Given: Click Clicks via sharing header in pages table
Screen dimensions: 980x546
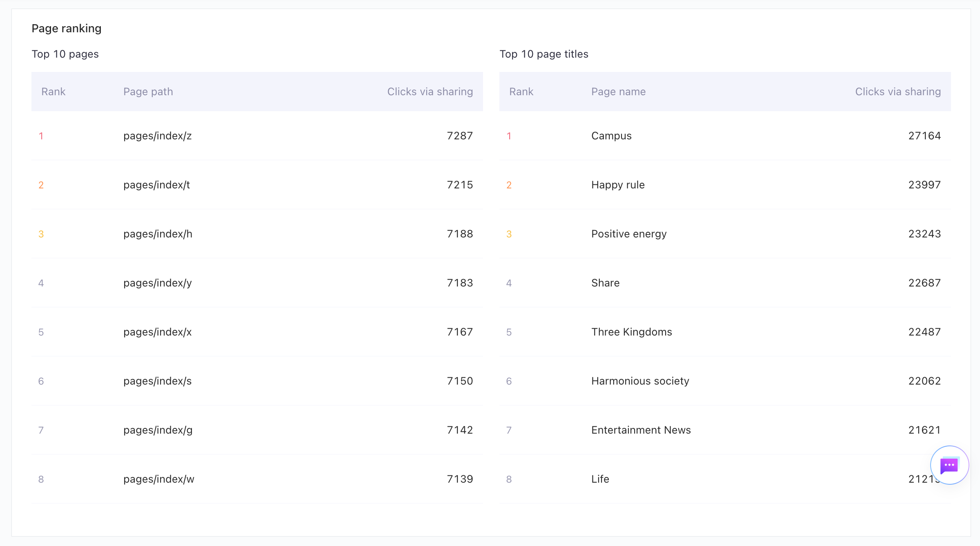Looking at the screenshot, I should click(x=430, y=92).
